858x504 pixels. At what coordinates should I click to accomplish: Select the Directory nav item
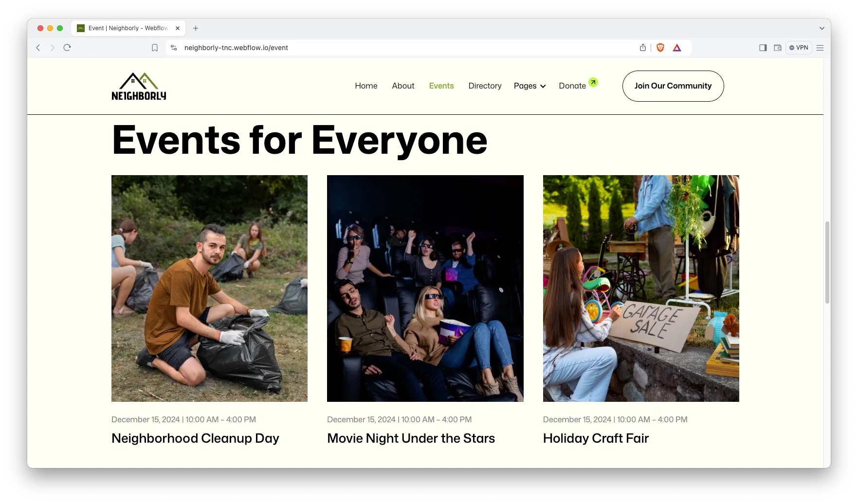point(485,86)
